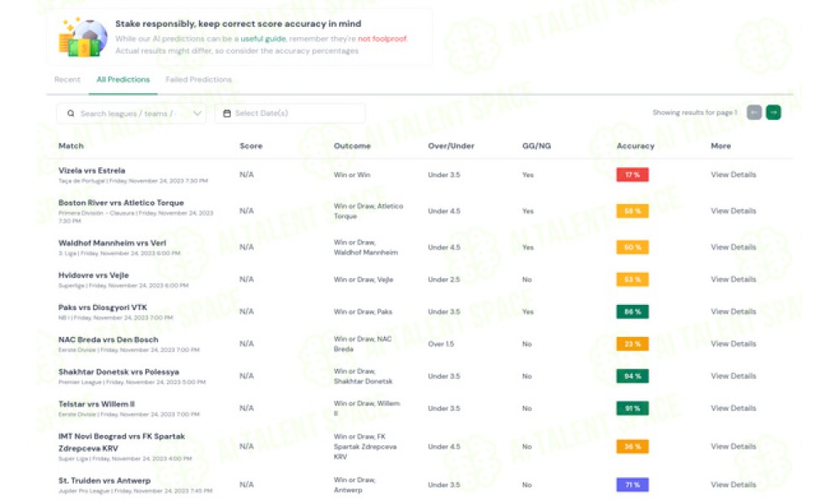Click the calendar icon in date field
Screen dimensions: 840x504
[x=227, y=113]
